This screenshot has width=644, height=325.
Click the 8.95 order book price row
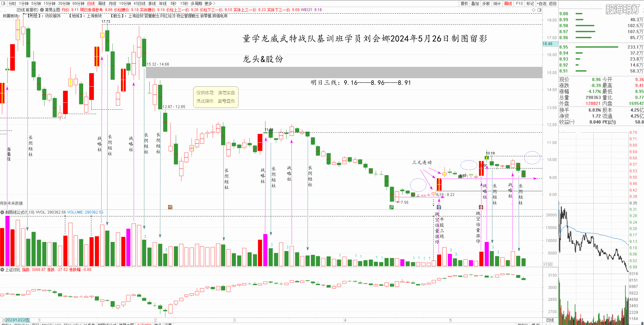click(601, 47)
